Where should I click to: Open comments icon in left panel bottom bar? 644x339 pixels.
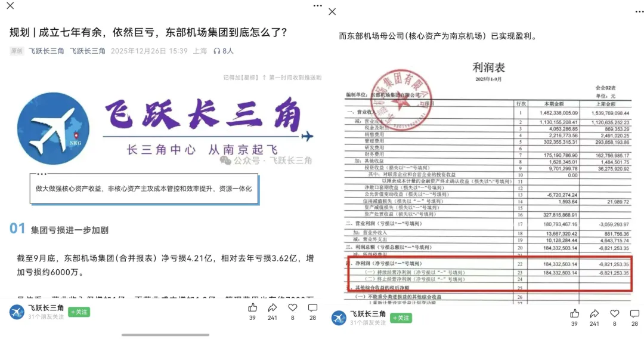click(x=312, y=308)
